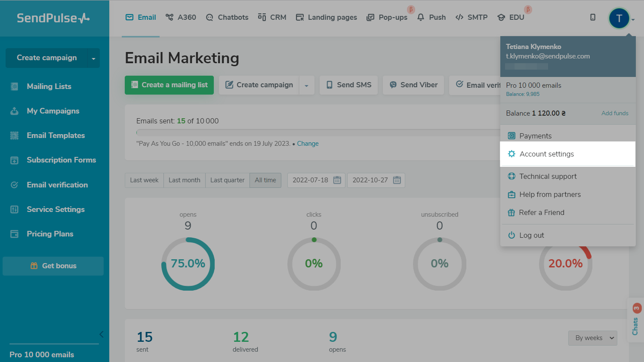Image resolution: width=644 pixels, height=362 pixels.
Task: Click the mobile device icon in header
Action: (592, 17)
